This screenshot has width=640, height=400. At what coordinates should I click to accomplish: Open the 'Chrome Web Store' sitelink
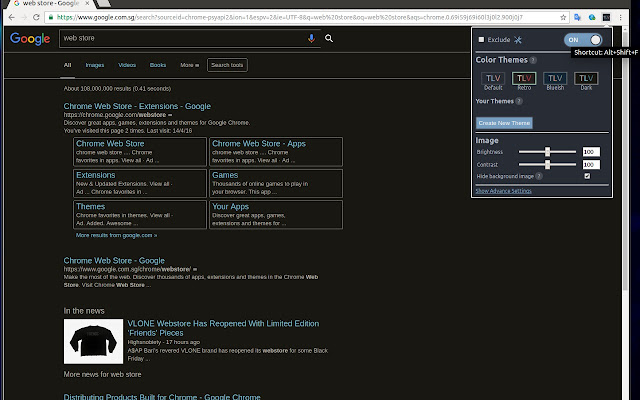click(110, 144)
